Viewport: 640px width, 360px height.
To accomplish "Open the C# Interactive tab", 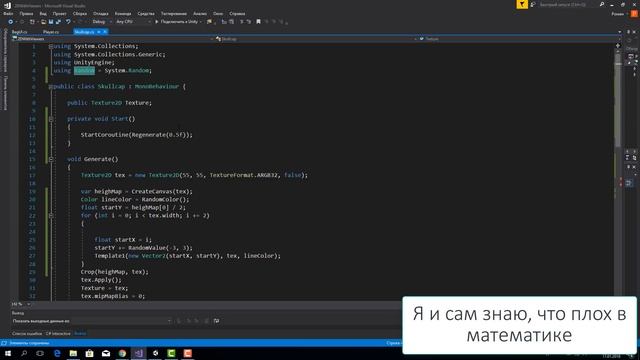I will pyautogui.click(x=58, y=333).
